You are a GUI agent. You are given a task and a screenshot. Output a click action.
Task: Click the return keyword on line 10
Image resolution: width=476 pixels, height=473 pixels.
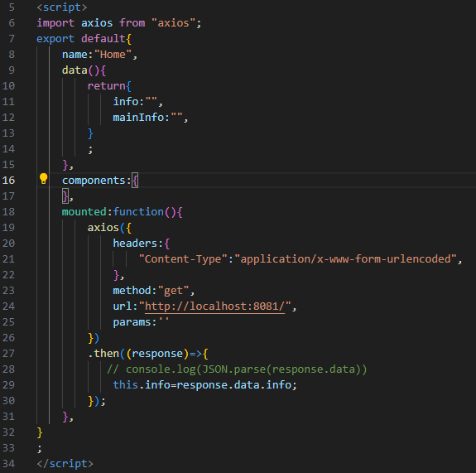[x=106, y=86]
